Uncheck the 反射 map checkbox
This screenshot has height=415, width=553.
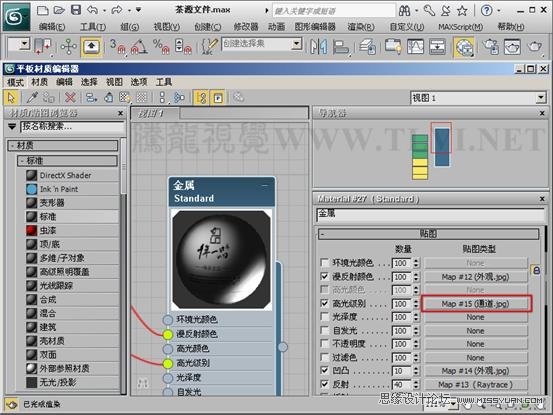[x=324, y=384]
